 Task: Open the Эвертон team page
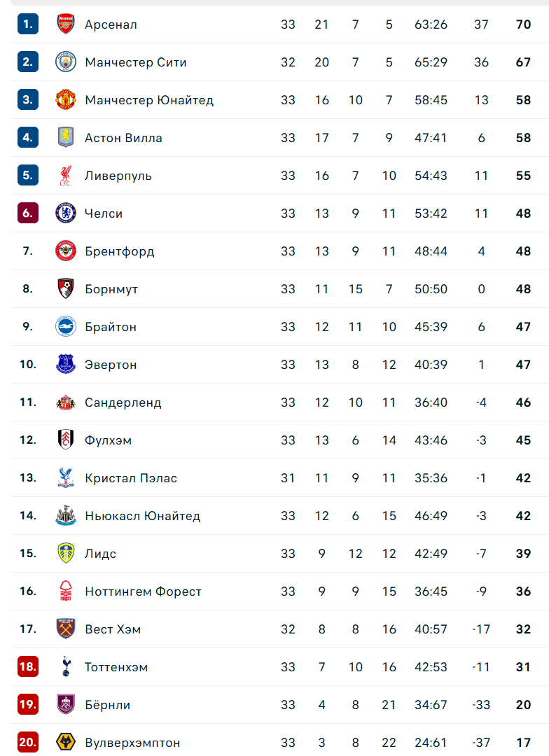[x=111, y=365]
